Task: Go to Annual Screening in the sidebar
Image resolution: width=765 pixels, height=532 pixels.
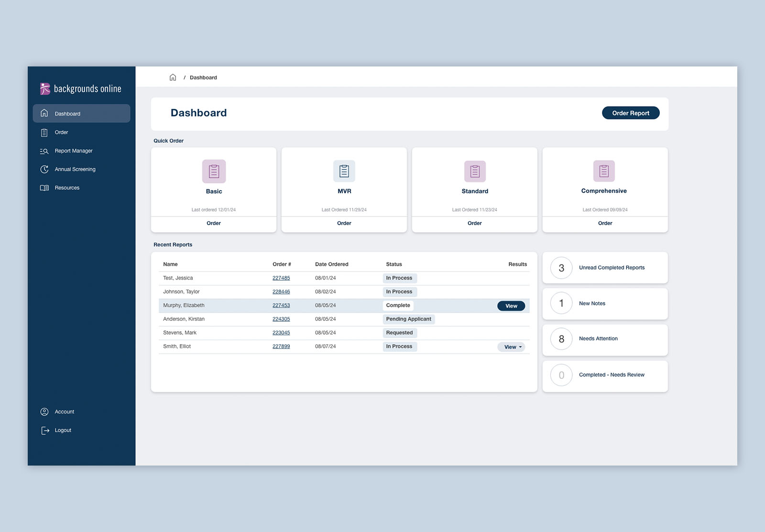Action: [x=75, y=169]
